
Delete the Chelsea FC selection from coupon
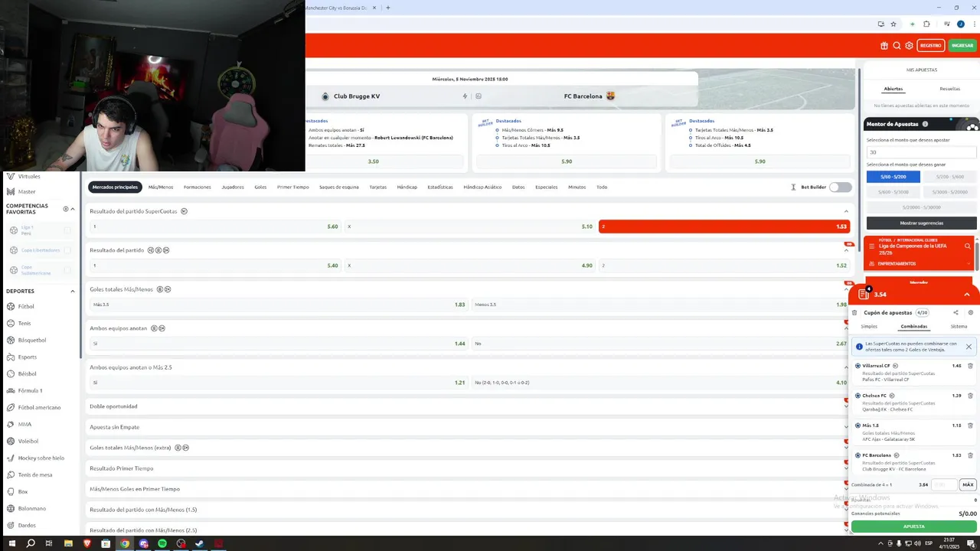pyautogui.click(x=970, y=396)
